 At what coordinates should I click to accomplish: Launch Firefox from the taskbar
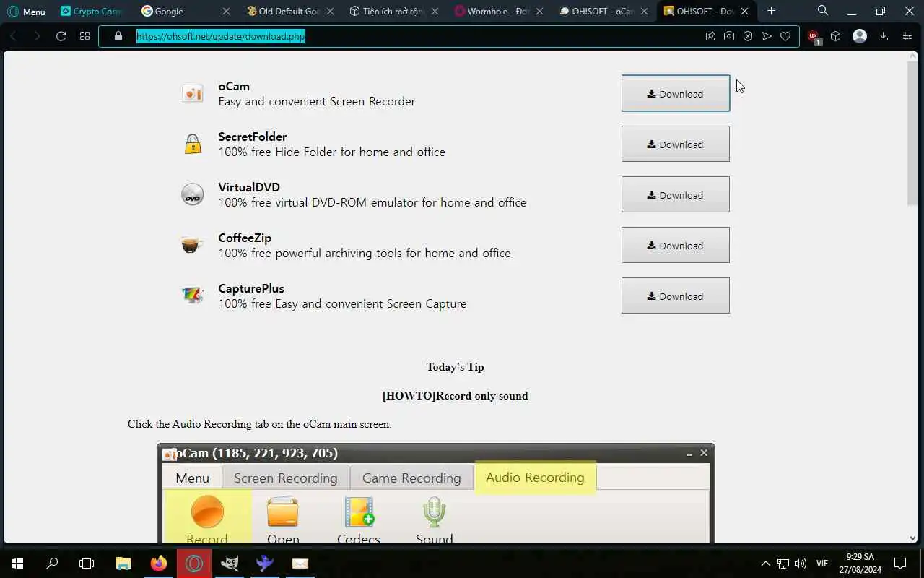click(159, 564)
